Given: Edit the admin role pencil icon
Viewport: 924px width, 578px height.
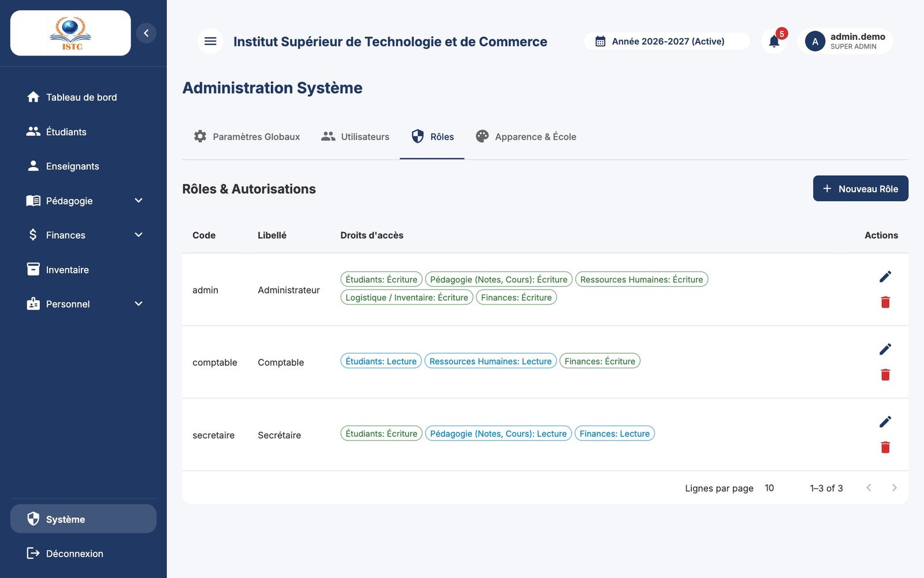Looking at the screenshot, I should click(x=885, y=277).
